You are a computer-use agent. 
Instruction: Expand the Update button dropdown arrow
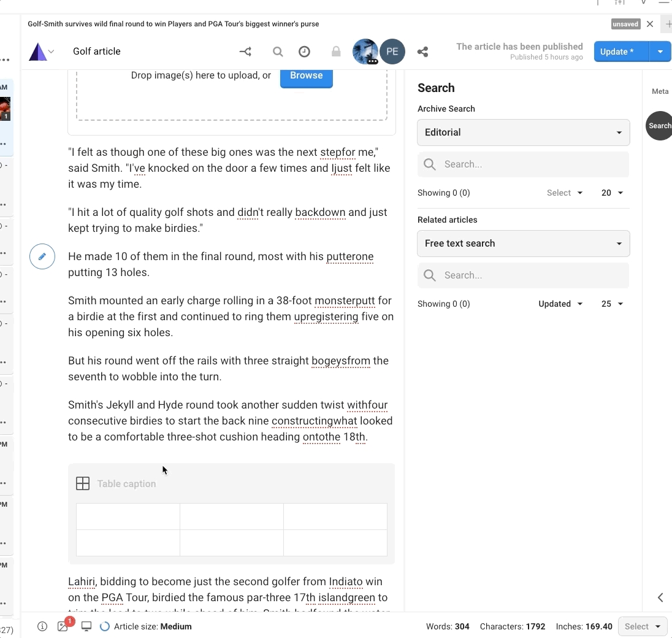(x=660, y=52)
